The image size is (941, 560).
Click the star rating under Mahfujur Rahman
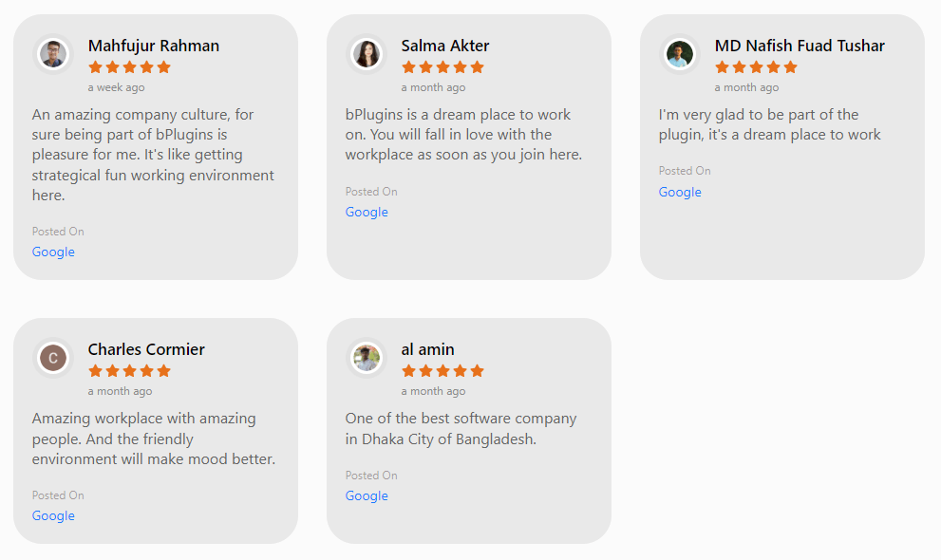(x=129, y=67)
